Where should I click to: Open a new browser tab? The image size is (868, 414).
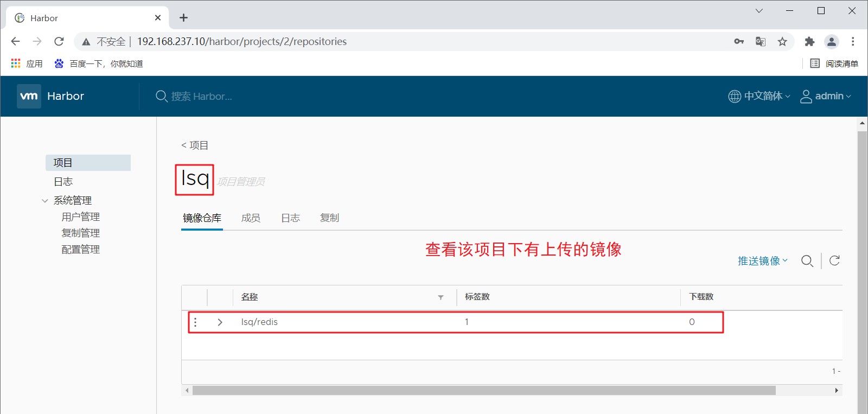pos(184,18)
